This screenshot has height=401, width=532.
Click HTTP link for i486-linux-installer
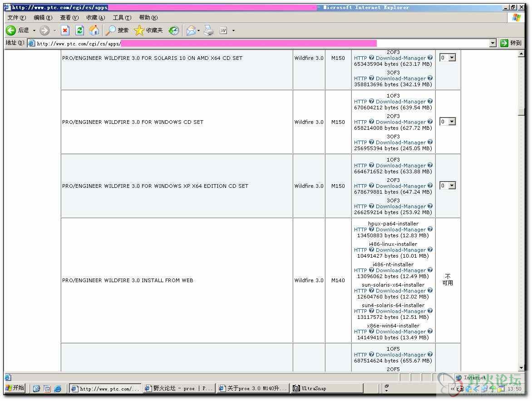pos(361,250)
